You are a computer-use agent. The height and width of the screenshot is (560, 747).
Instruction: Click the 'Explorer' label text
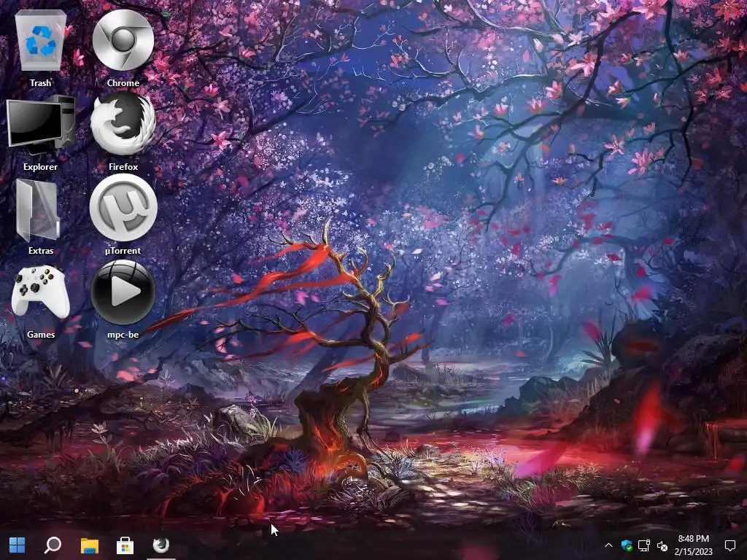tap(41, 167)
